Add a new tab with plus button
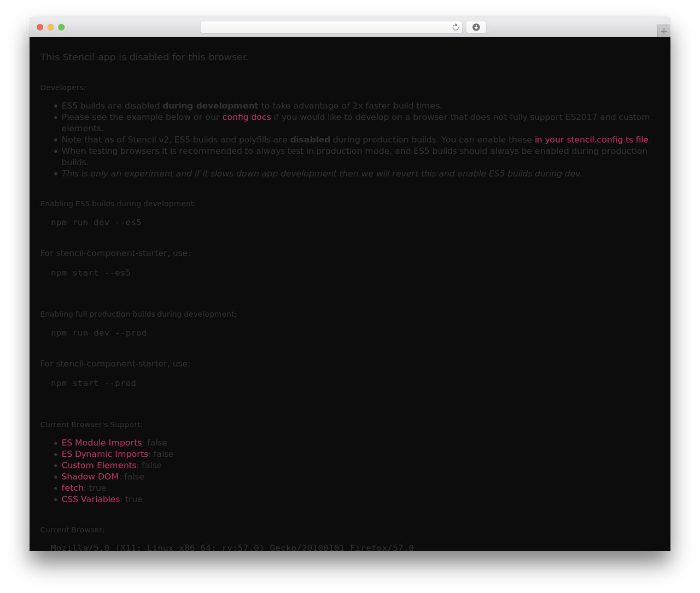 [x=664, y=31]
